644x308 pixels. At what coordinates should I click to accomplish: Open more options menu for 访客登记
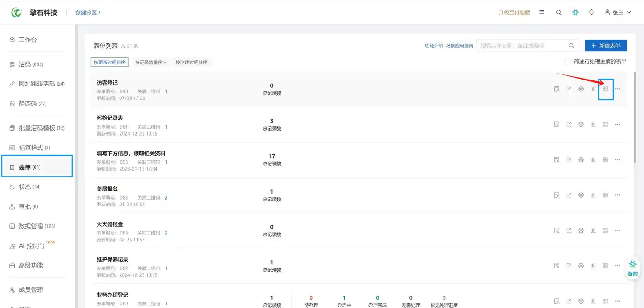(x=617, y=89)
